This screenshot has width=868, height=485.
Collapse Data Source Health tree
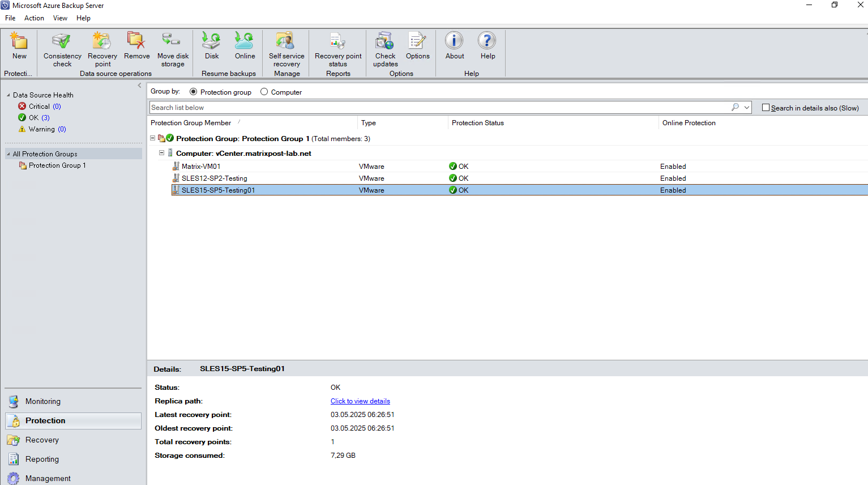coord(8,95)
